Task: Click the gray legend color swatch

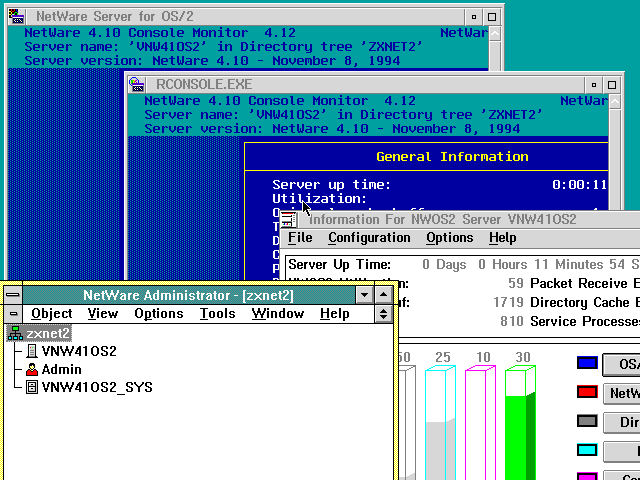Action: 587,421
